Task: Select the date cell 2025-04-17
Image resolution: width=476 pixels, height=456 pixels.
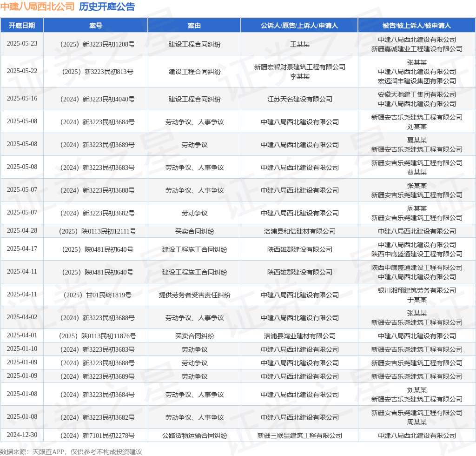Action: 22,249
